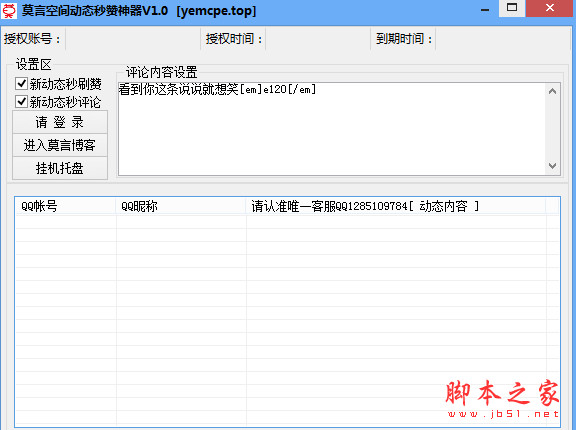Click comment box scroll down arrow
576x430 pixels.
(x=552, y=166)
